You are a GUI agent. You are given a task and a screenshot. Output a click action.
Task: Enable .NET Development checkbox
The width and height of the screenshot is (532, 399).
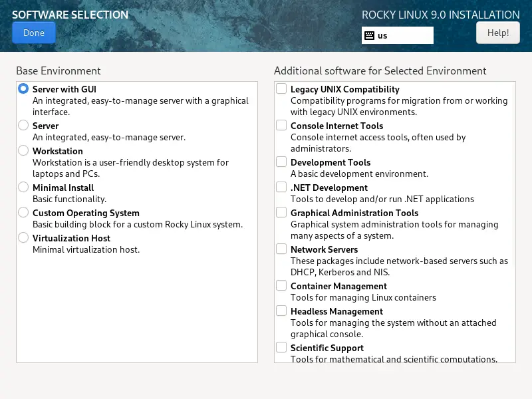click(x=281, y=188)
